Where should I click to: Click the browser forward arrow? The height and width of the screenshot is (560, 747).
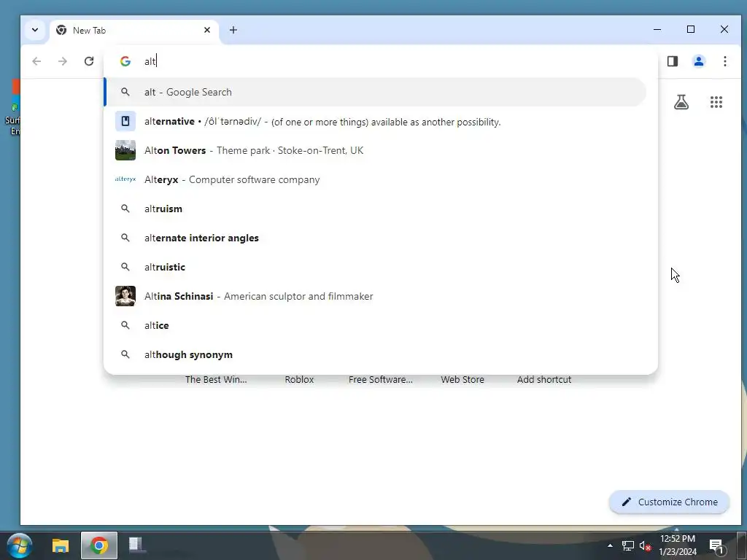coord(63,61)
